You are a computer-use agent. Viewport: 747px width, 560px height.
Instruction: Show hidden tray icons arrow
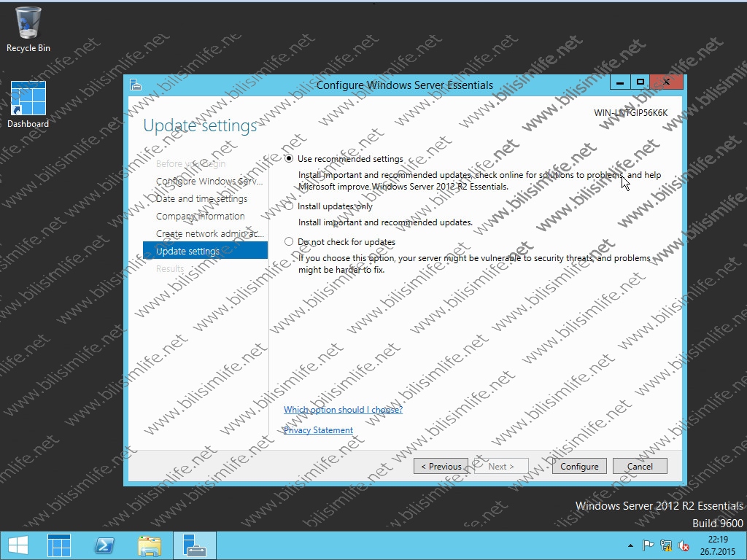coord(631,545)
